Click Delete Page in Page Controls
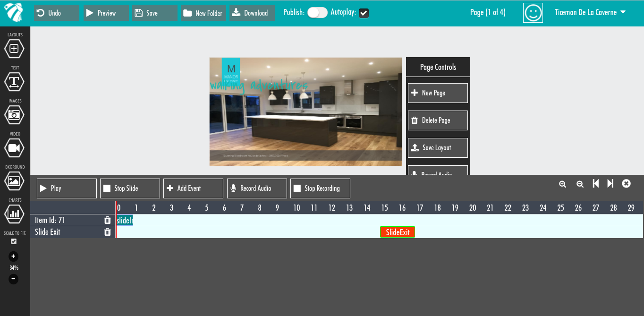644x316 pixels. [438, 120]
